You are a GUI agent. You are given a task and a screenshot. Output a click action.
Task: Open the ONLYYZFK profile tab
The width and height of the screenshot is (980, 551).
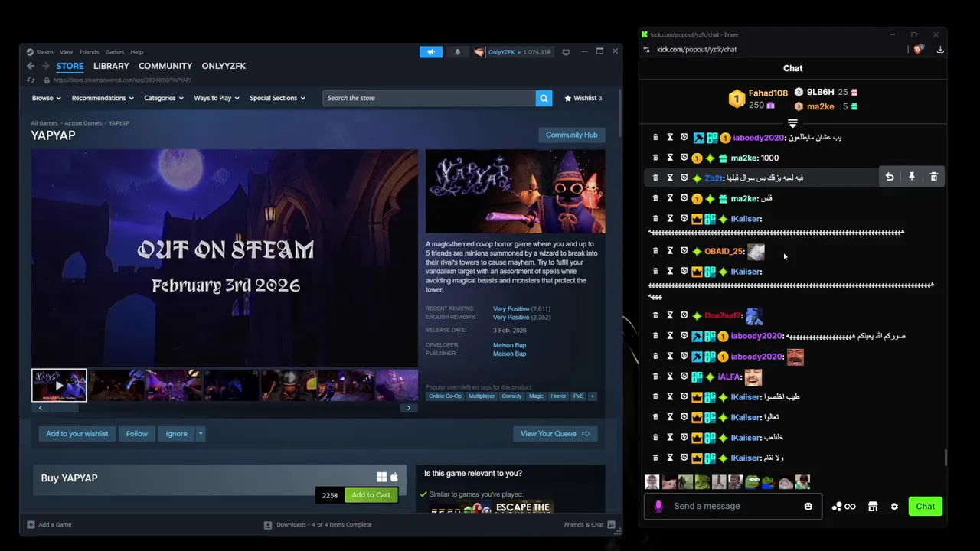click(224, 66)
